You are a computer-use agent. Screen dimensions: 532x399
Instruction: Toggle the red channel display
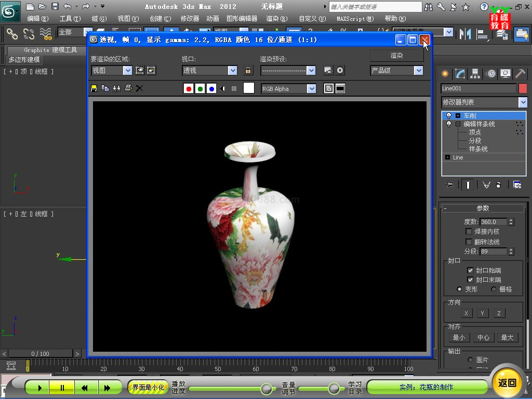(189, 89)
